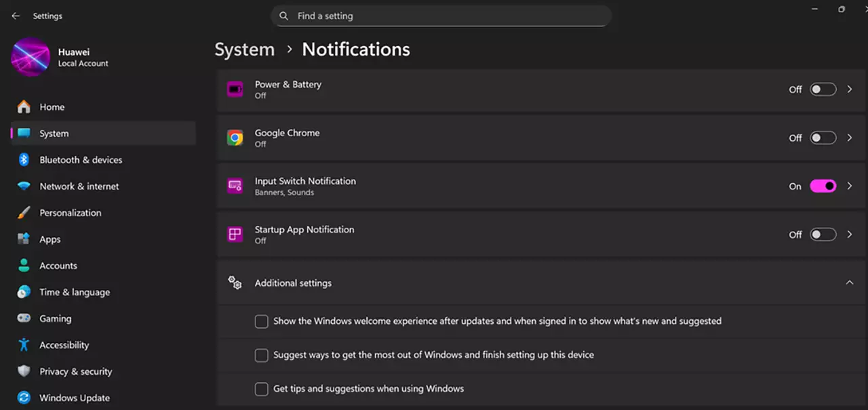
Task: Click the Power & Battery app icon
Action: click(x=235, y=89)
